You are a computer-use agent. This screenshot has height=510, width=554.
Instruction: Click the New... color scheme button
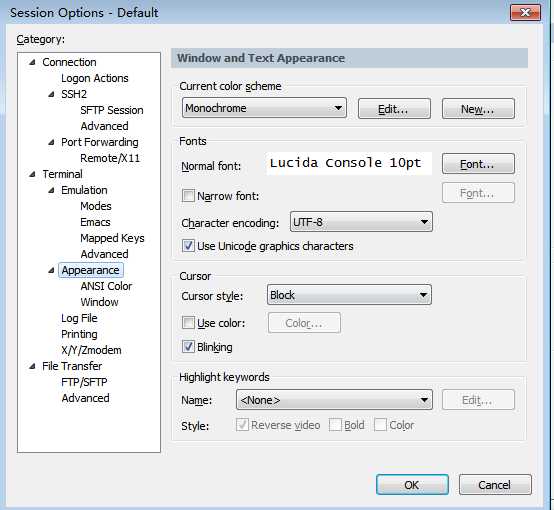click(x=478, y=109)
